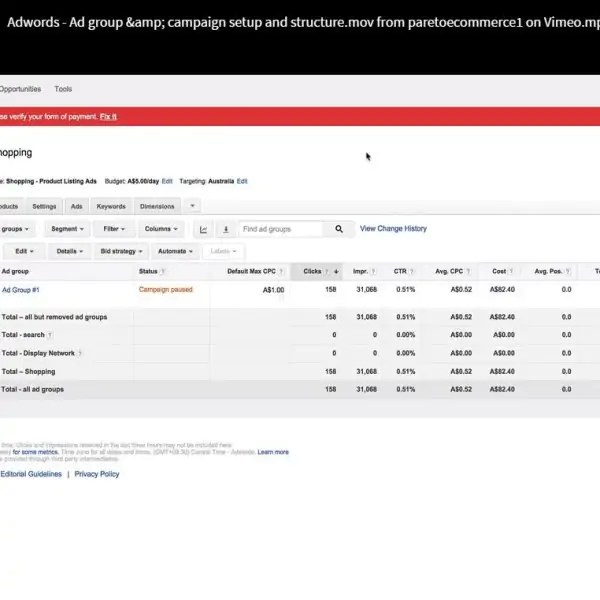Click help icon next to Avg. Pos. header
This screenshot has height=600, width=600.
tap(568, 271)
